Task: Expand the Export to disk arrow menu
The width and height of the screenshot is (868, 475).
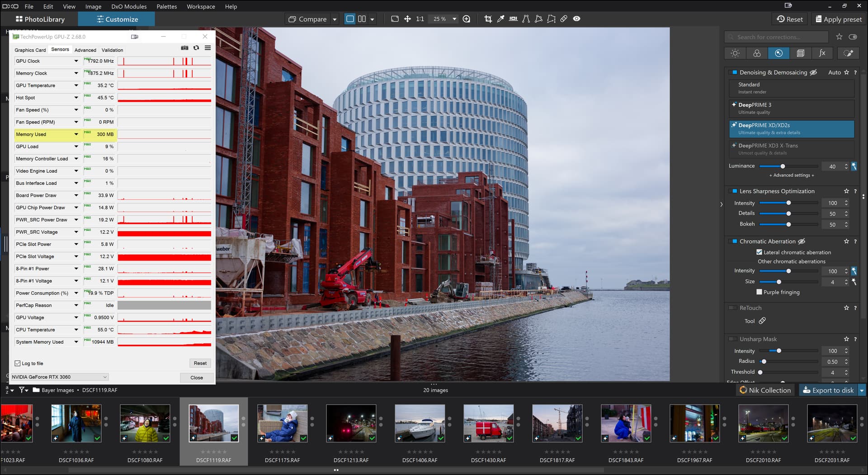Action: (x=862, y=390)
